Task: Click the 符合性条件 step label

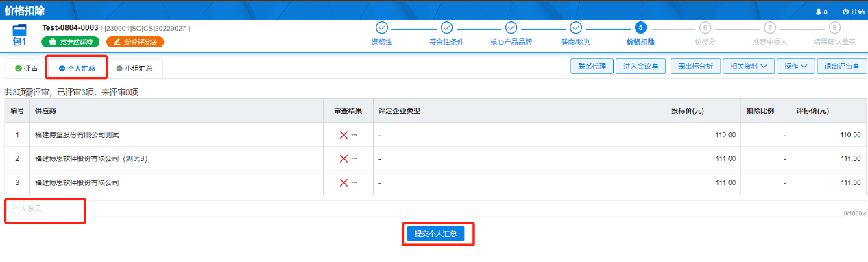Action: tap(446, 42)
